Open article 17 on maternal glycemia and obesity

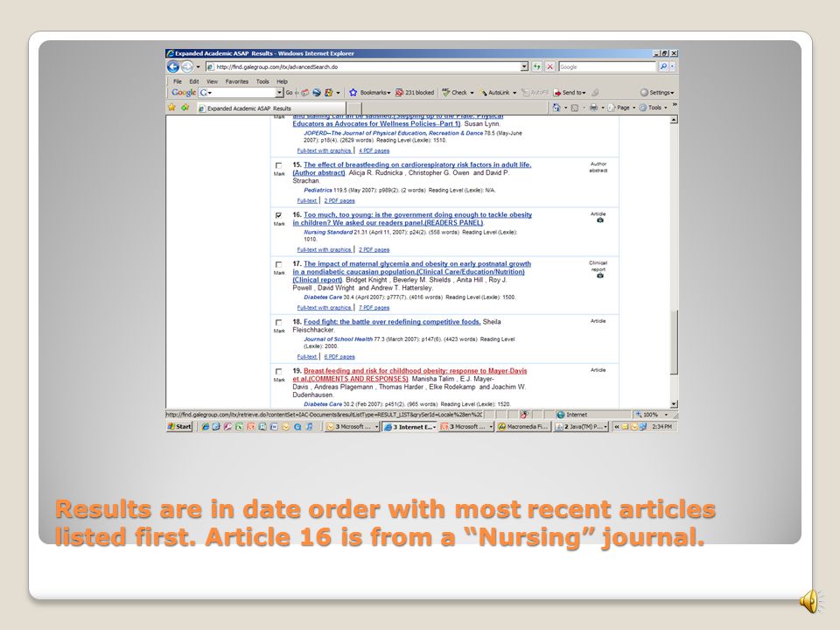(411, 271)
